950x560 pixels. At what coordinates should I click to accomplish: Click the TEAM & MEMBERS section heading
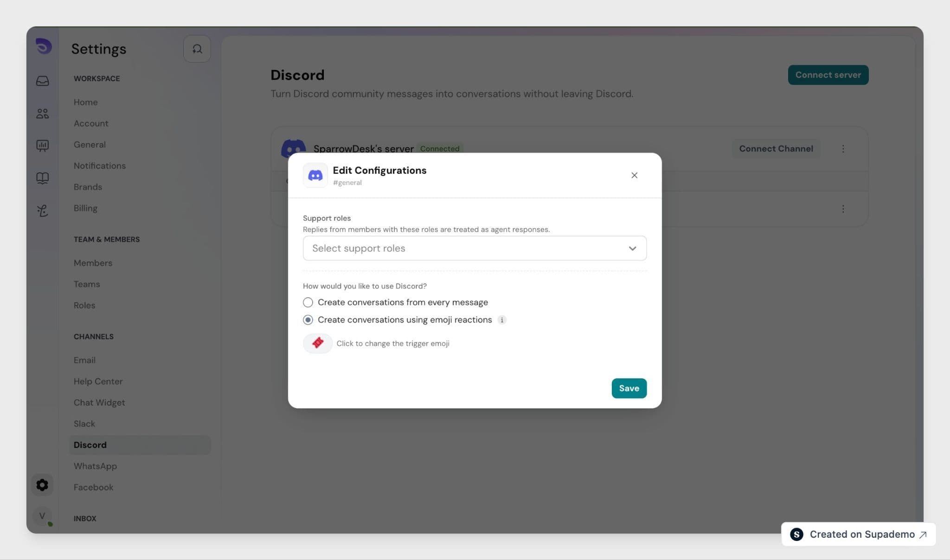(x=107, y=240)
